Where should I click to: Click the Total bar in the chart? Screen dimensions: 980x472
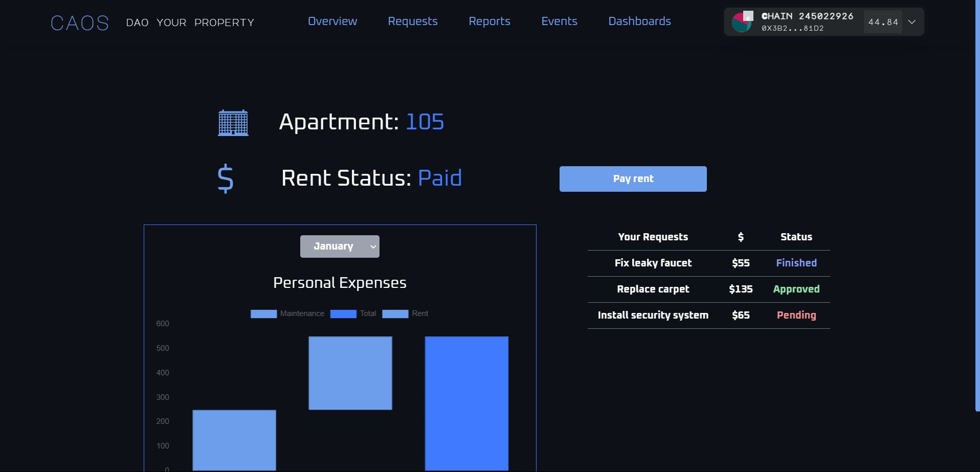click(466, 403)
